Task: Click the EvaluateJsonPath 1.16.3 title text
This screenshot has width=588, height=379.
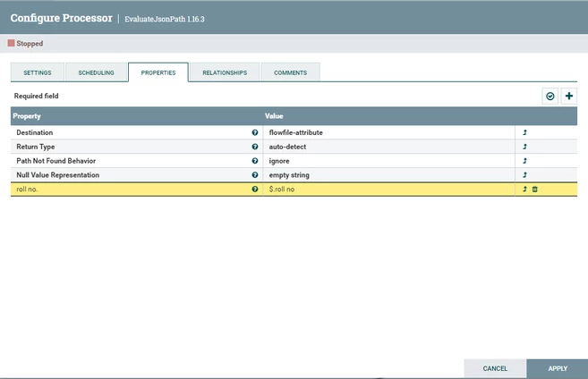Action: click(x=165, y=19)
